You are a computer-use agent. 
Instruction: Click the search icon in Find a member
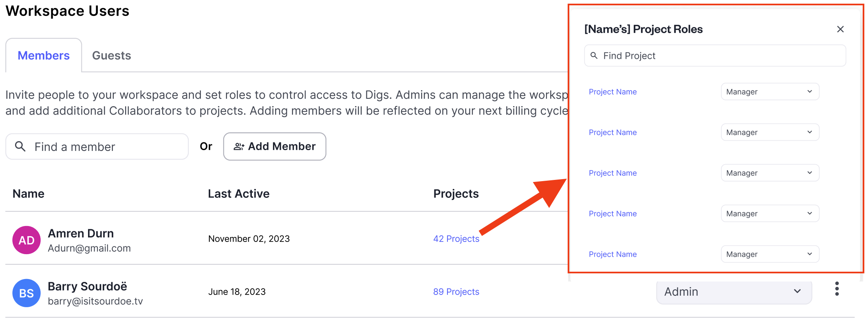pos(20,146)
